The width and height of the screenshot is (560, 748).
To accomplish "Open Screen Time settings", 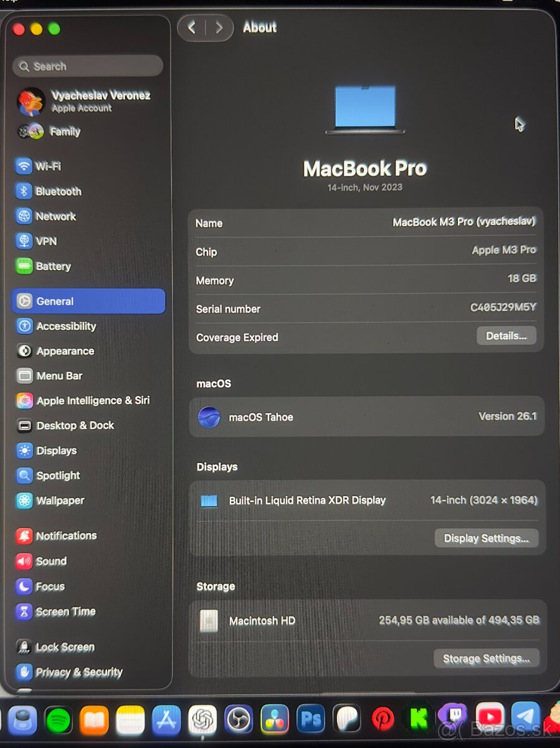I will [x=65, y=611].
